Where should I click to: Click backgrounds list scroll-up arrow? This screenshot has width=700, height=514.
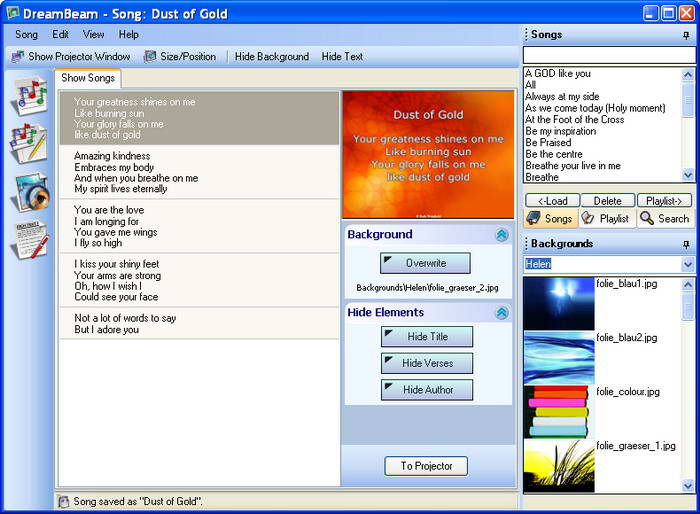pos(688,284)
